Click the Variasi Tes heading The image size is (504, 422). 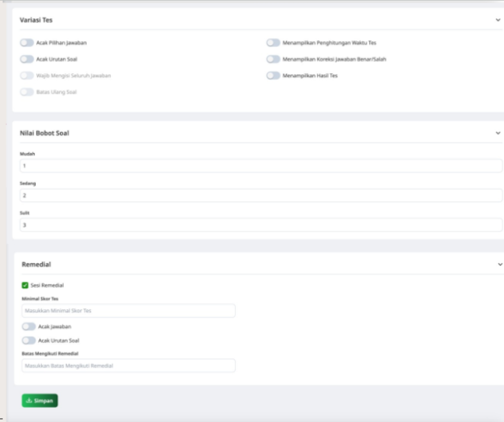pyautogui.click(x=36, y=20)
